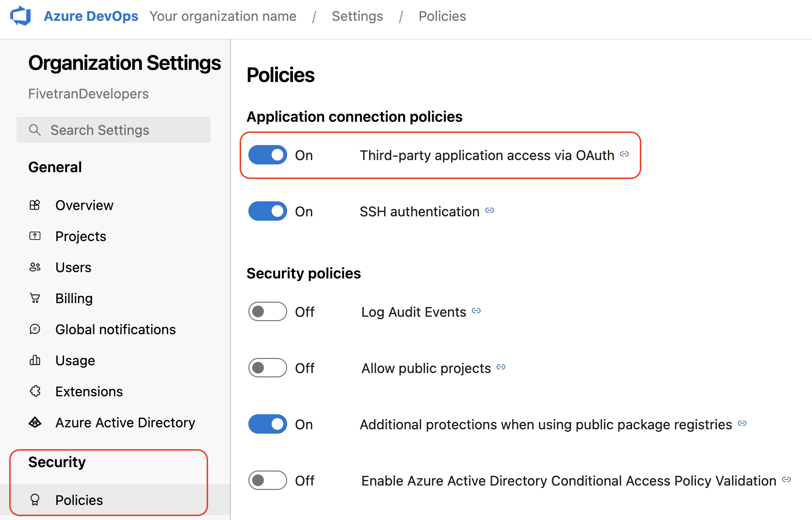Click the Projects upload-box icon
The width and height of the screenshot is (812, 520).
(x=35, y=236)
